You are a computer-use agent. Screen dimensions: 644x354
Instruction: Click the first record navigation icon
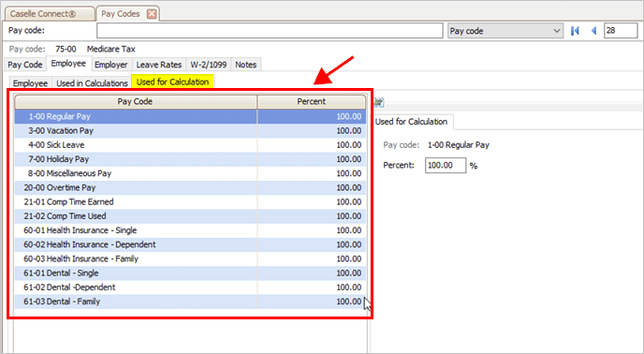575,31
